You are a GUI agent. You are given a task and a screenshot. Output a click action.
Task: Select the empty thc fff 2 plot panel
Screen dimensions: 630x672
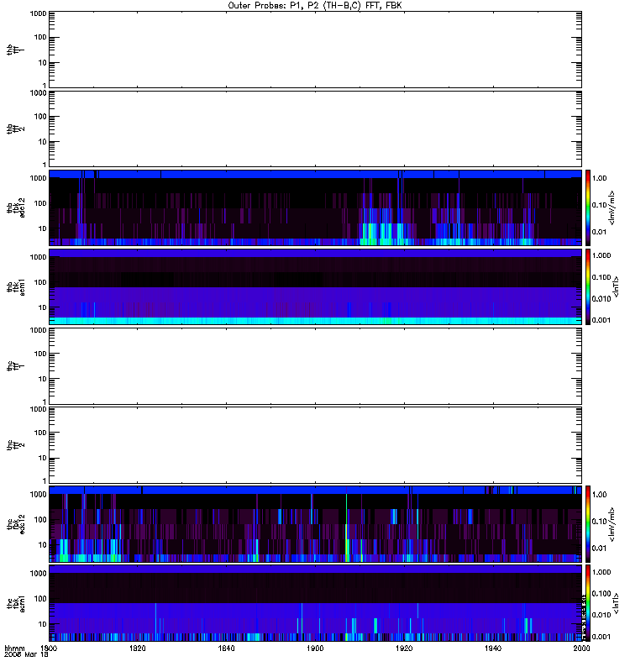tap(315, 445)
